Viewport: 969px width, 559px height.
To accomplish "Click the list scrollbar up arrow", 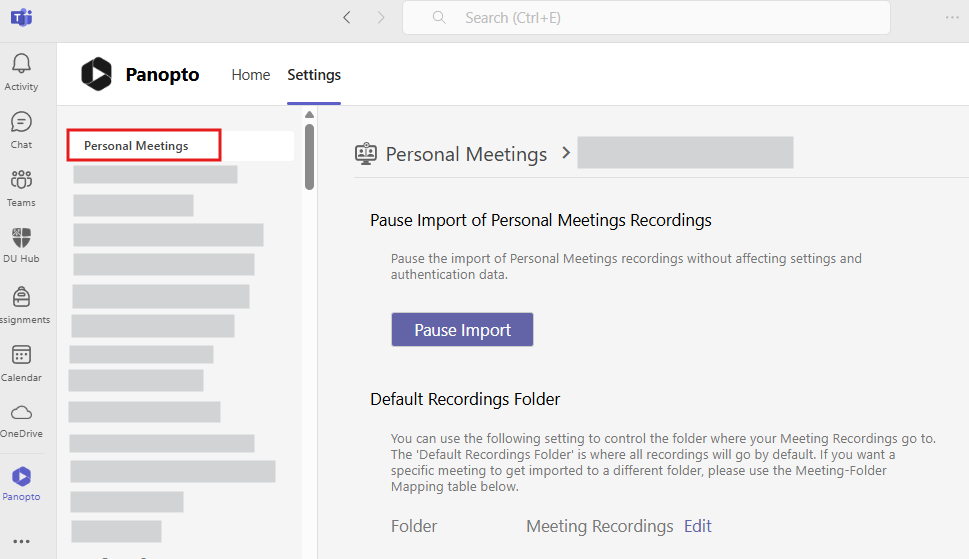I will 310,115.
